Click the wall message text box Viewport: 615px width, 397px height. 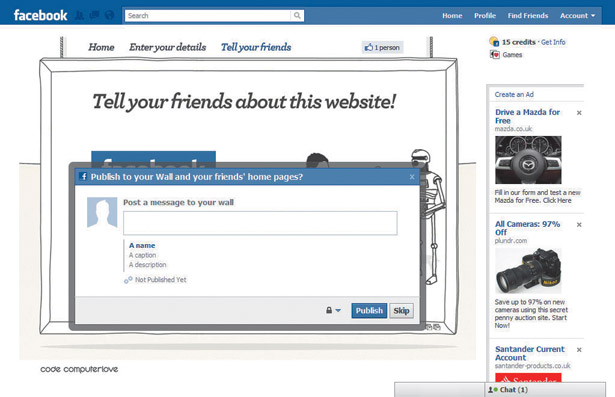pos(260,223)
